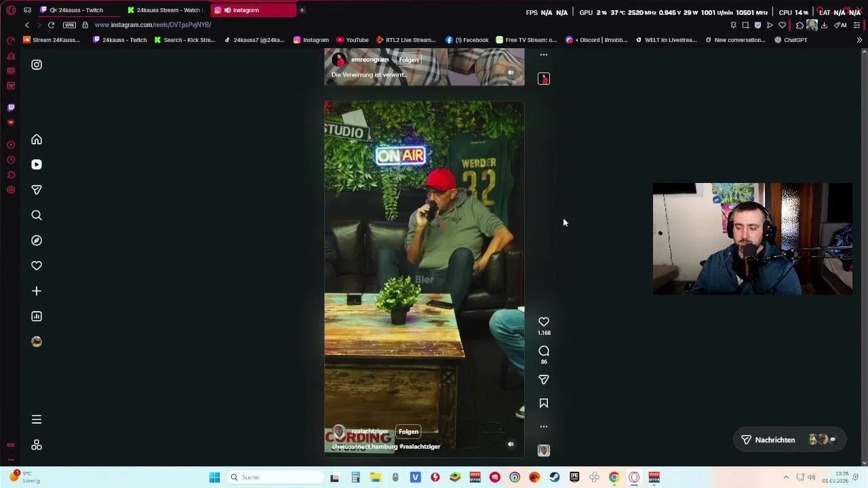Follow realachtziger with the Folgen button
This screenshot has height=488, width=868.
[x=408, y=432]
